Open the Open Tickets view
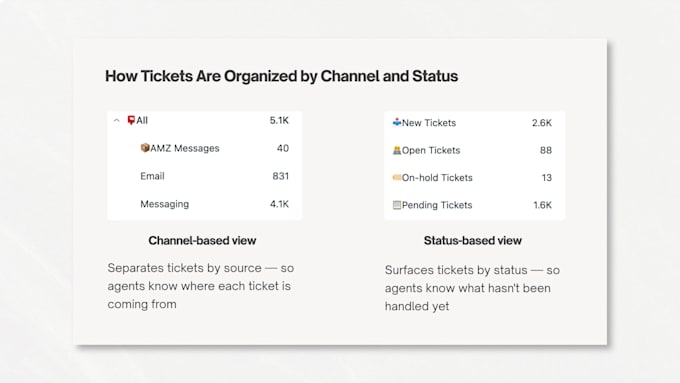This screenshot has width=680, height=383. (474, 150)
